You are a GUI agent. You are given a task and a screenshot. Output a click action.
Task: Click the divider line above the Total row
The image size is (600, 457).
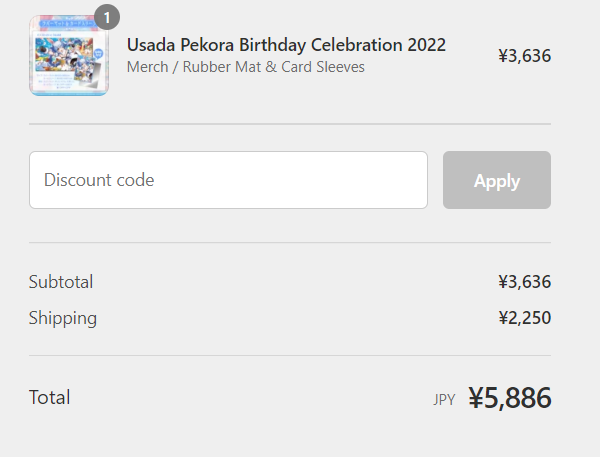(290, 355)
